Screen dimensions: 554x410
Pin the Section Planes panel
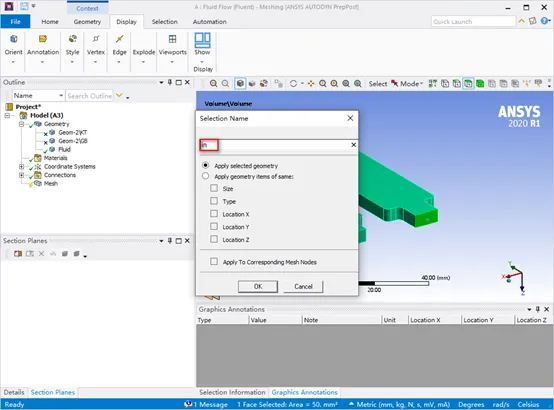170,241
